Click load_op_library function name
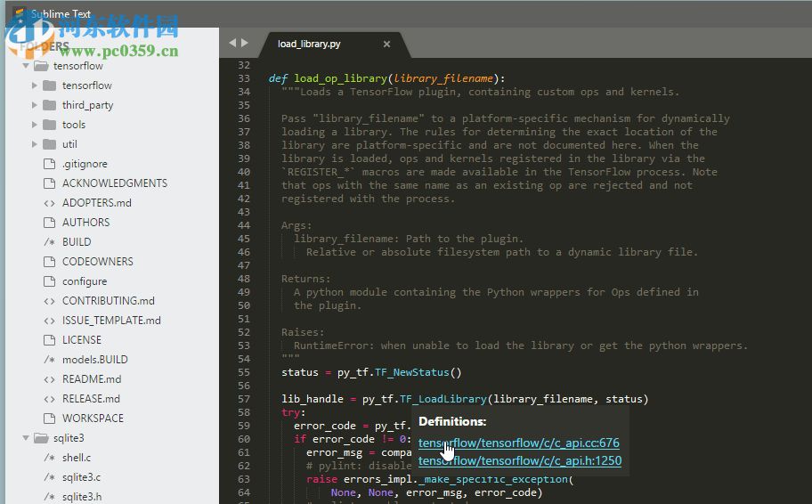This screenshot has height=504, width=812. pyautogui.click(x=341, y=78)
